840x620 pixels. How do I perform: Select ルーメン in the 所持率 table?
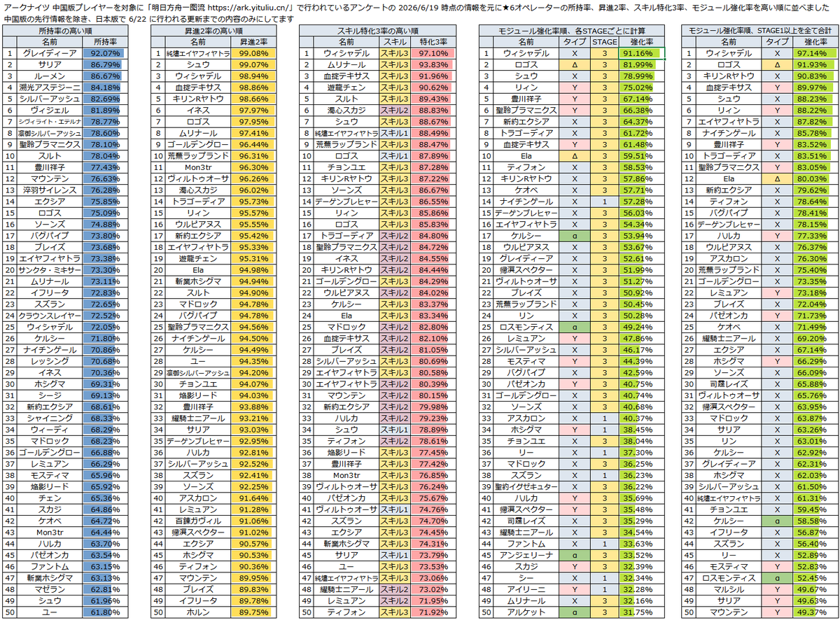pos(50,76)
